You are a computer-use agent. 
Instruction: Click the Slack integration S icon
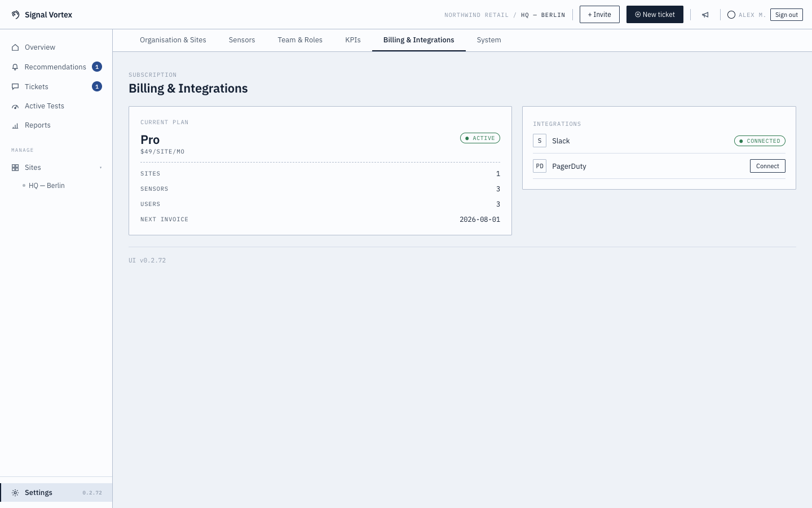pyautogui.click(x=540, y=141)
